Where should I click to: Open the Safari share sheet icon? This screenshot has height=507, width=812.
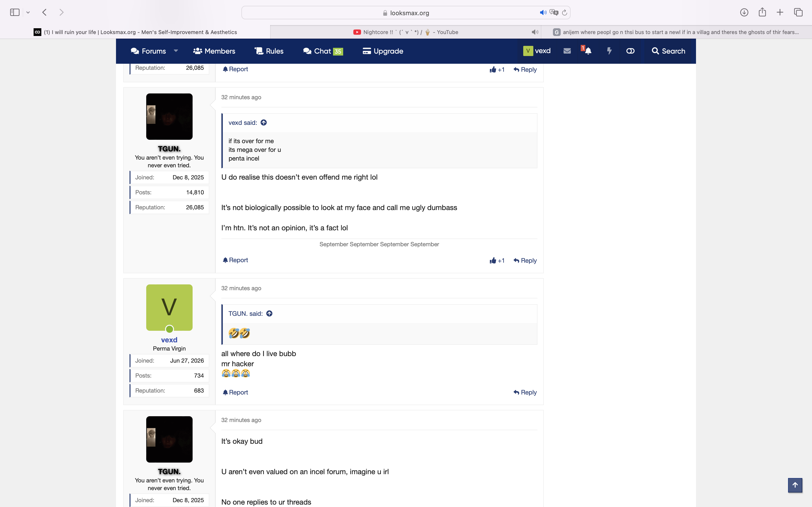762,12
